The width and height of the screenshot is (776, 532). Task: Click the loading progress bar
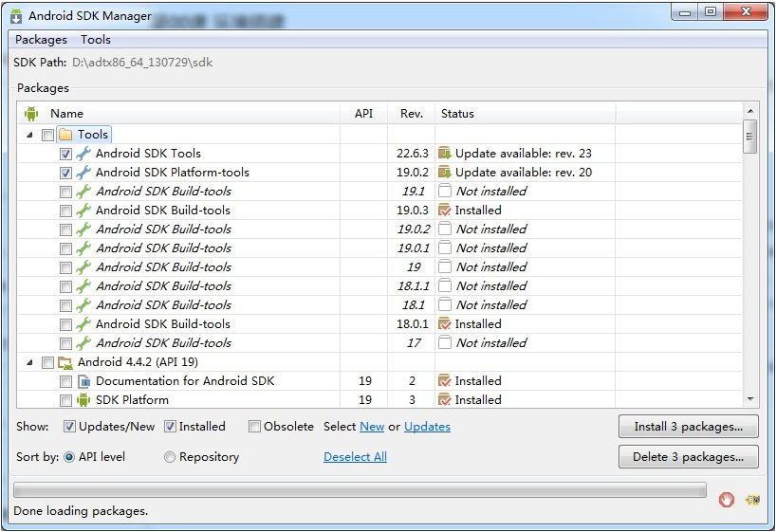click(x=360, y=490)
